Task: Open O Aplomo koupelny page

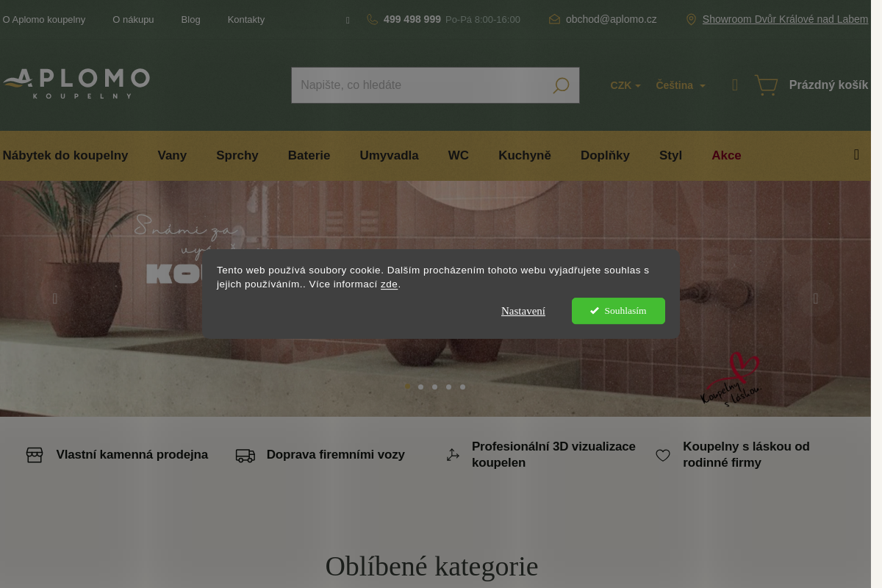Action: (x=44, y=20)
